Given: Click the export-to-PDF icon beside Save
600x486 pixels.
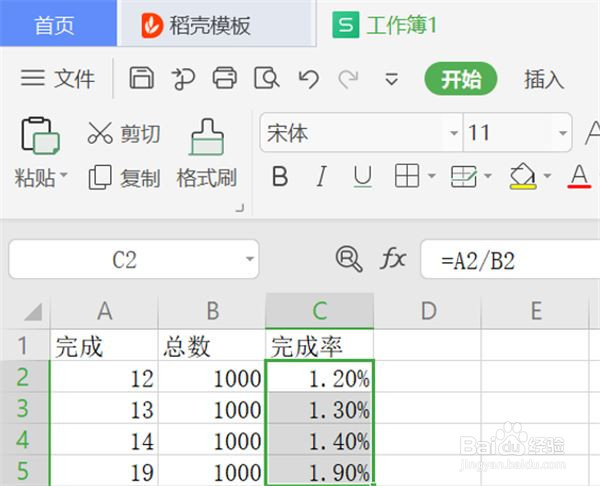Looking at the screenshot, I should (x=183, y=79).
